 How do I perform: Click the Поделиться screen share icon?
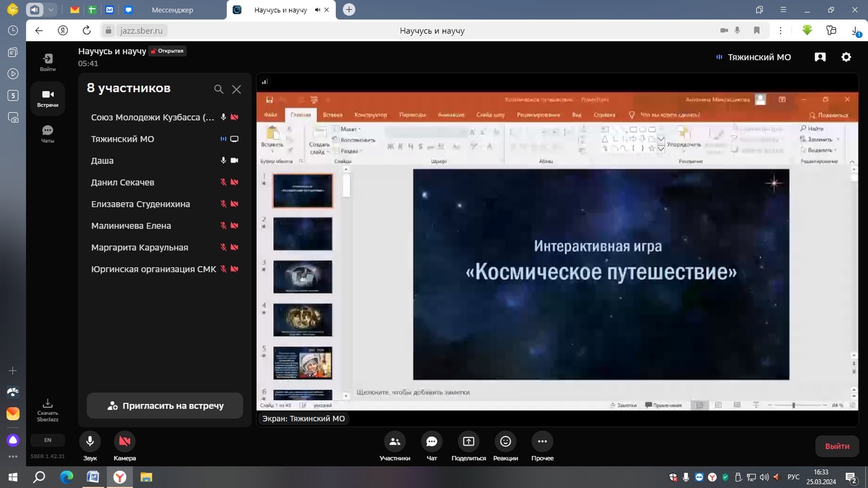[469, 441]
